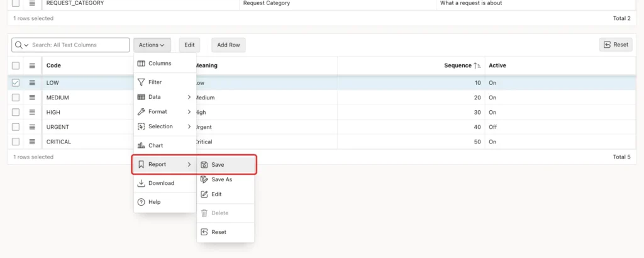Click the Code column header
Screen dimensions: 644x258
pyautogui.click(x=54, y=65)
